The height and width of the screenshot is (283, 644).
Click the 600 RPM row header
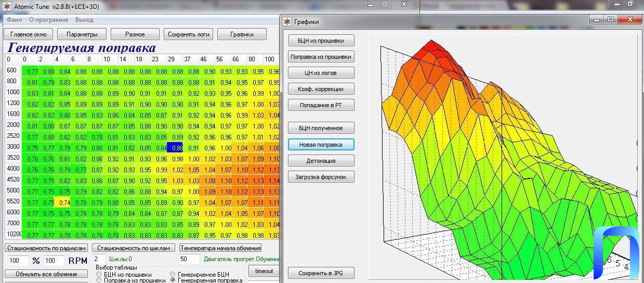point(14,71)
